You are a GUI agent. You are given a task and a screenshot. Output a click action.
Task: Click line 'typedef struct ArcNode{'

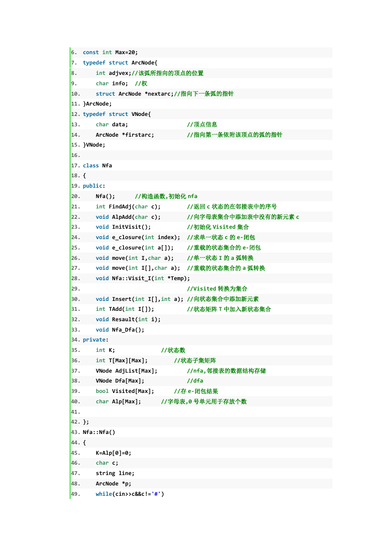120,63
